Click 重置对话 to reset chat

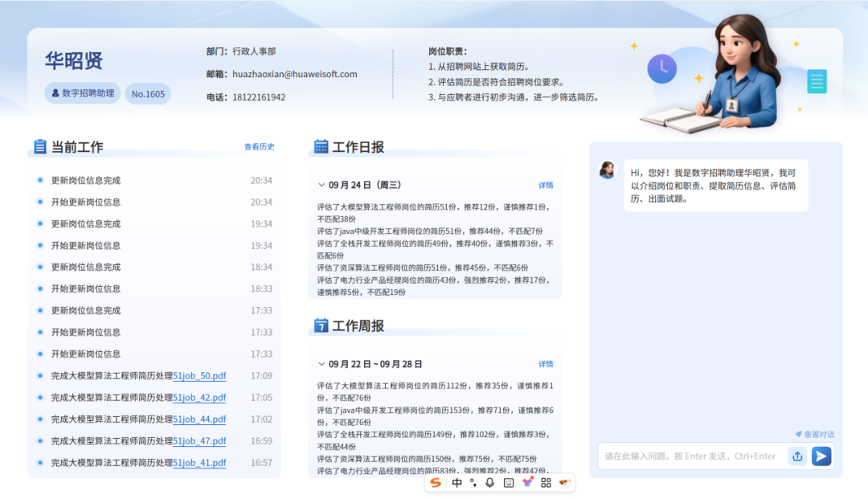pos(819,434)
